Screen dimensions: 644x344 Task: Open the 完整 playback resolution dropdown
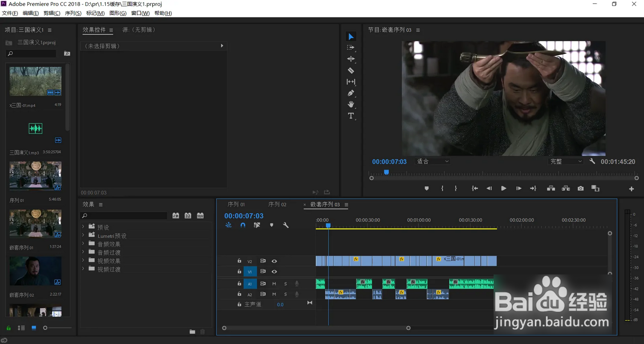566,161
